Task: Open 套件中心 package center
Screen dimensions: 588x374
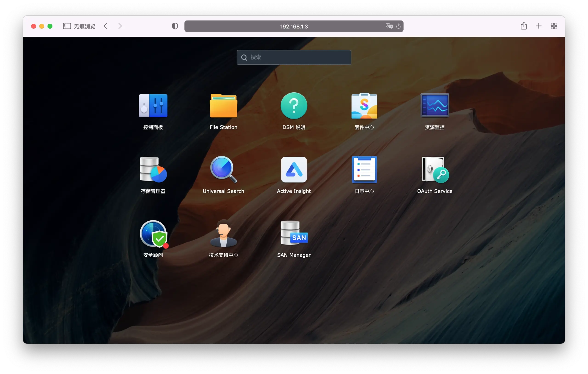Action: click(x=364, y=106)
